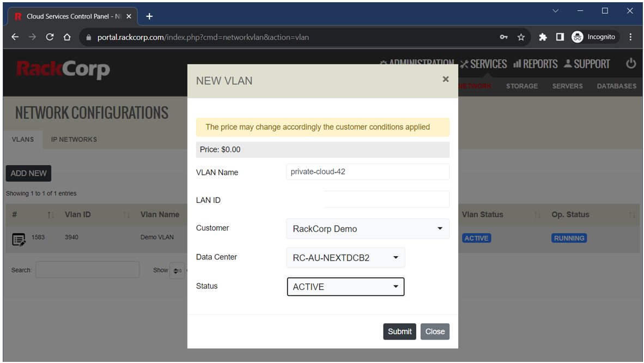
Task: Click the RUNNING status badge
Action: click(569, 238)
